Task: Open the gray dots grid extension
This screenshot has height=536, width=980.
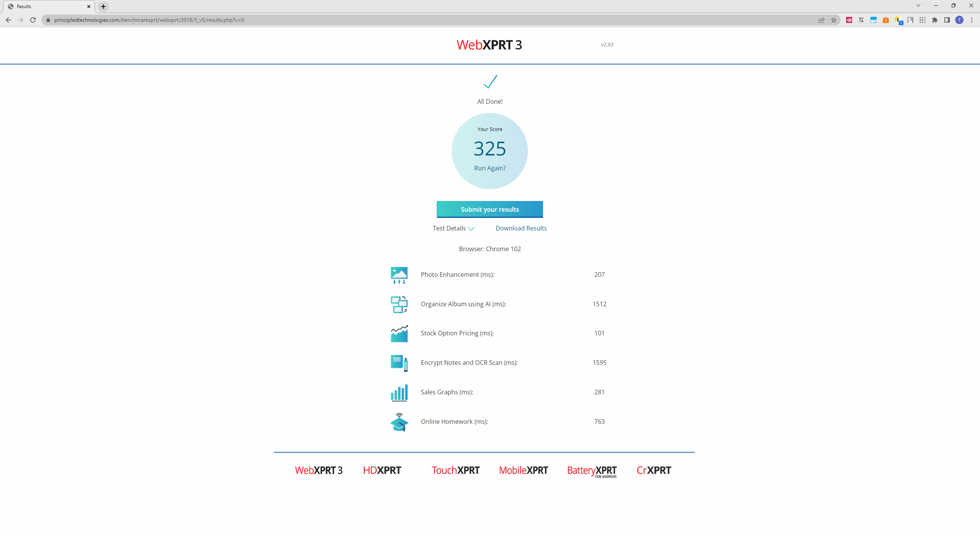Action: tap(923, 20)
